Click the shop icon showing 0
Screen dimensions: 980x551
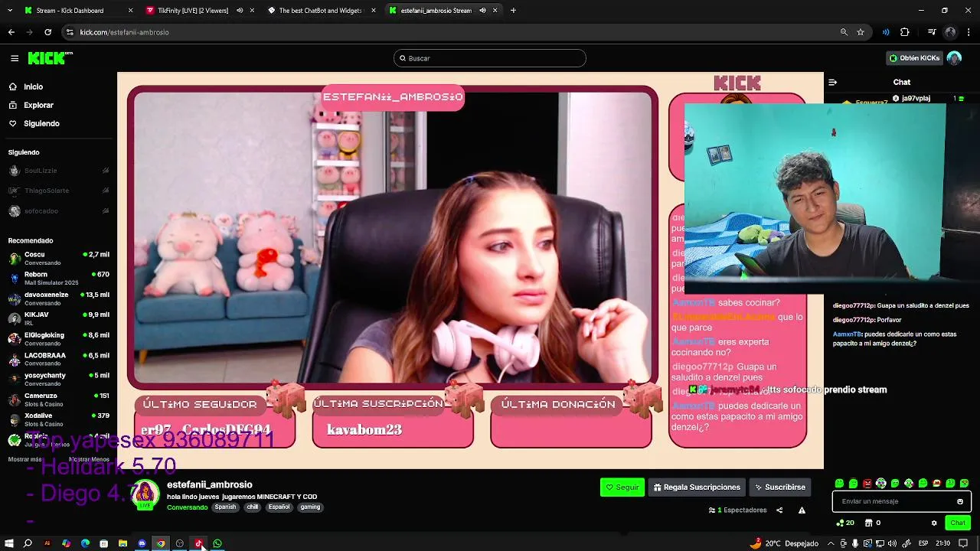pos(873,523)
